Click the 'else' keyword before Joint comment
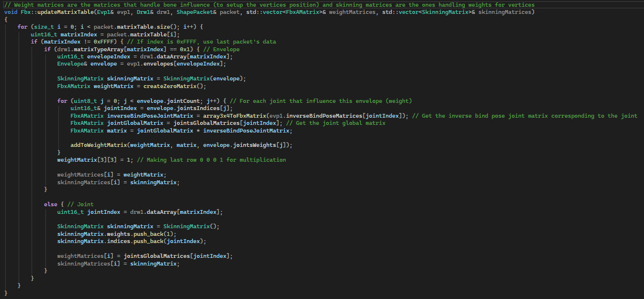Image resolution: width=644 pixels, height=299 pixels. [50, 204]
